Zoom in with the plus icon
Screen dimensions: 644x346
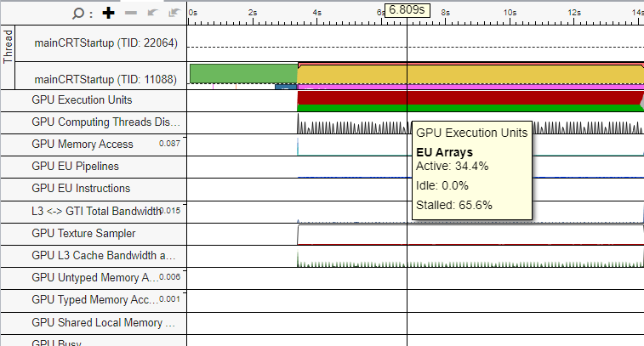[x=108, y=13]
